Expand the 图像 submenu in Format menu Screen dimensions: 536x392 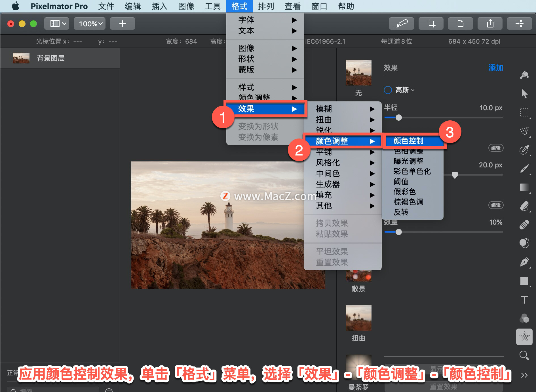[265, 48]
